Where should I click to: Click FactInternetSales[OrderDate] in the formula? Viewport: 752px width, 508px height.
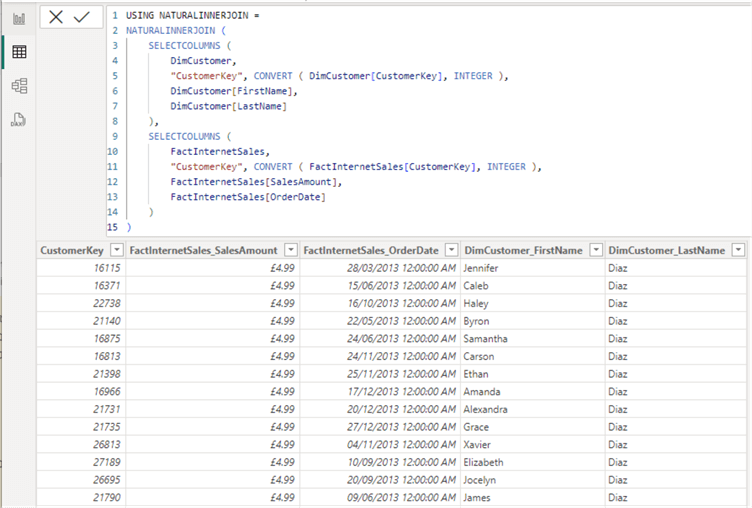coord(248,197)
